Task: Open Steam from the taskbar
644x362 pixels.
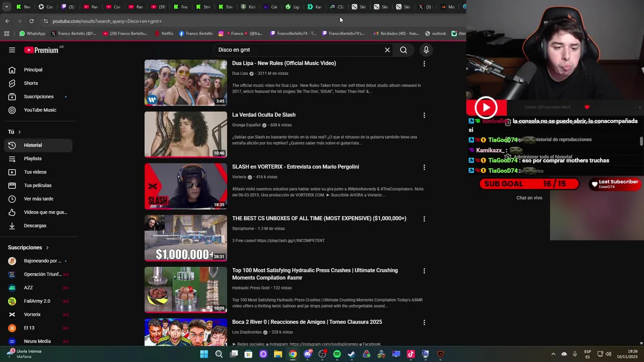Action: 352,354
